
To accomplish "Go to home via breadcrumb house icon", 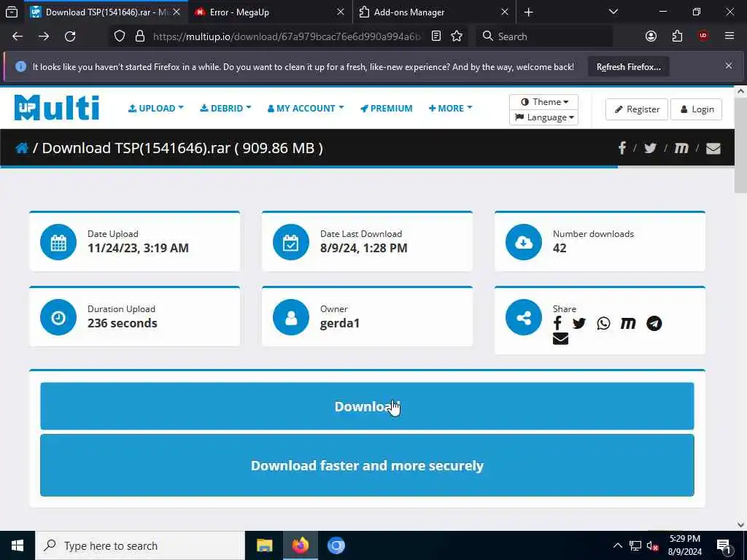I will click(x=22, y=148).
